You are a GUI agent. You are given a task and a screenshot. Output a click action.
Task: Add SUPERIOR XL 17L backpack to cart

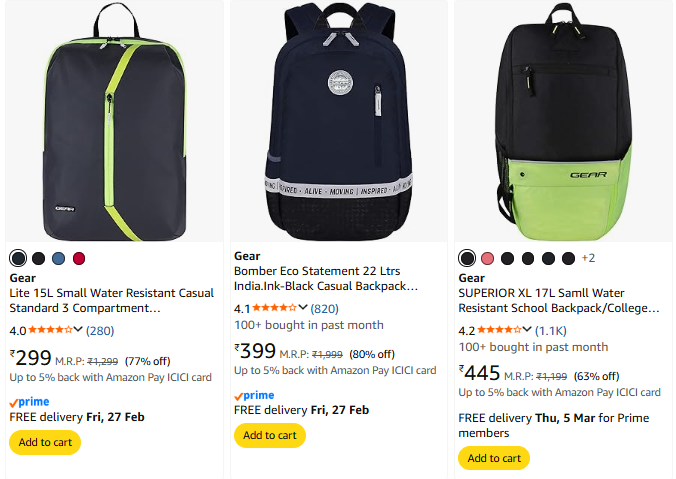point(494,458)
